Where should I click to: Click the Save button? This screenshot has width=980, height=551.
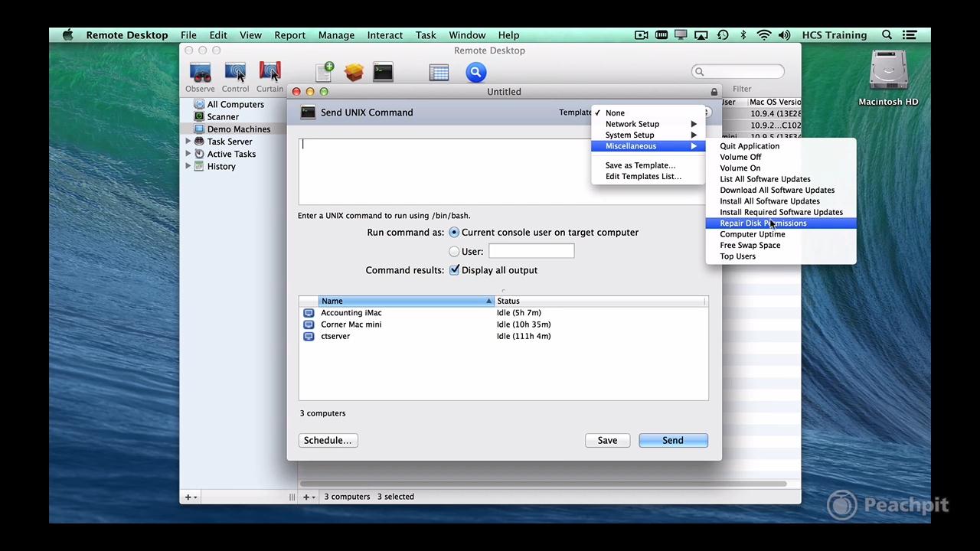pyautogui.click(x=607, y=440)
